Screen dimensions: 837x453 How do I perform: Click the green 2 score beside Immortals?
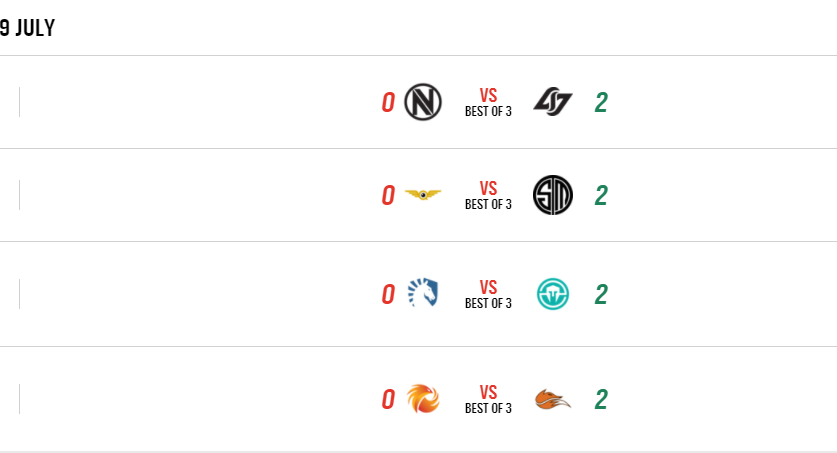(601, 294)
